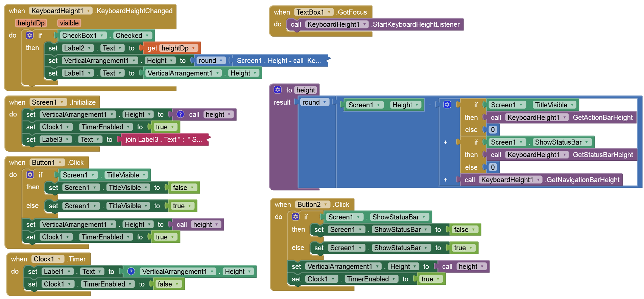
Task: Open TextBox1 component dropdown in GotFocus event
Action: (329, 12)
